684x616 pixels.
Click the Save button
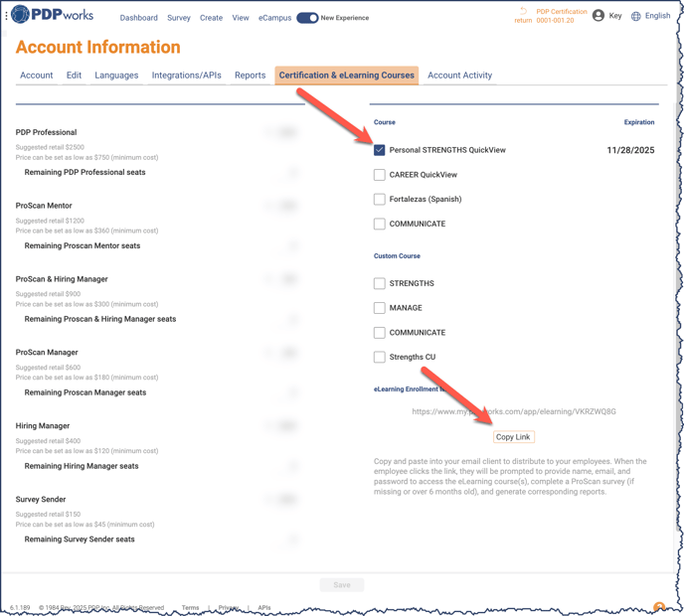pos(342,585)
